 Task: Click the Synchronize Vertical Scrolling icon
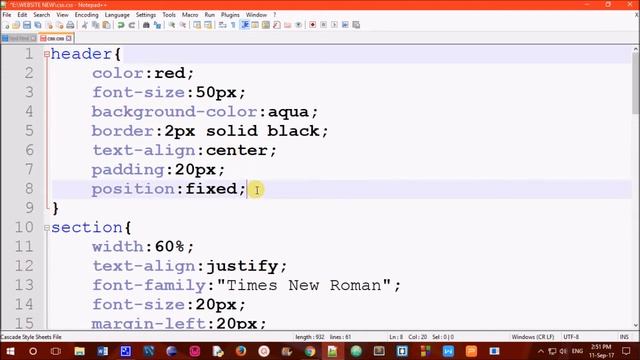197,25
